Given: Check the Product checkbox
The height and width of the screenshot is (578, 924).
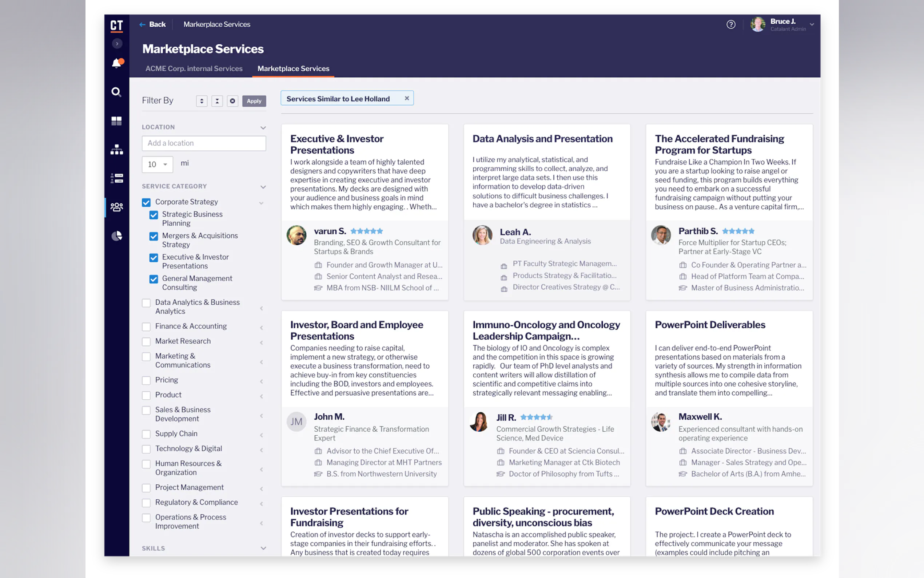Looking at the screenshot, I should 146,395.
